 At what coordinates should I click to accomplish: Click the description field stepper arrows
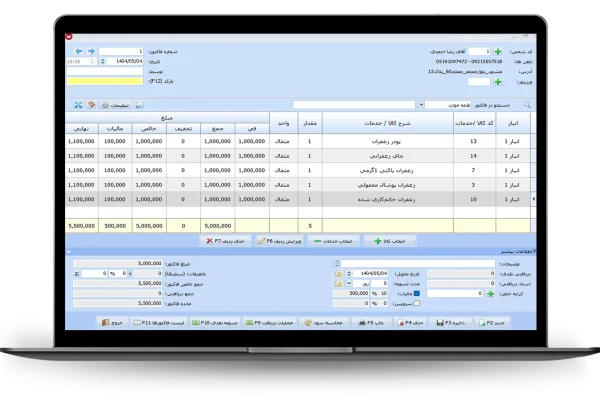click(x=337, y=263)
